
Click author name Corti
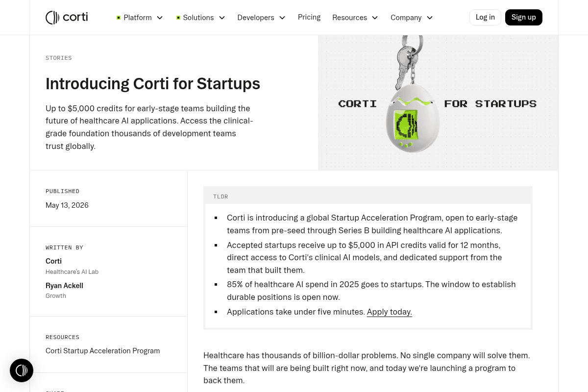click(53, 261)
